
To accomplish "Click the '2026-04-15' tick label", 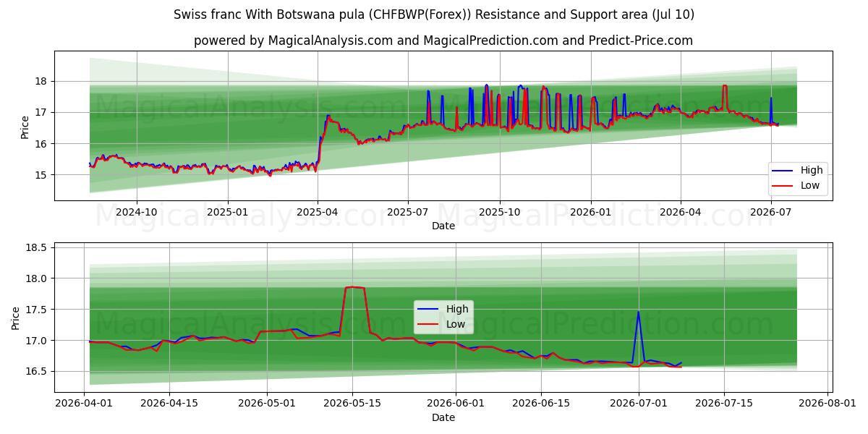I will tap(169, 403).
